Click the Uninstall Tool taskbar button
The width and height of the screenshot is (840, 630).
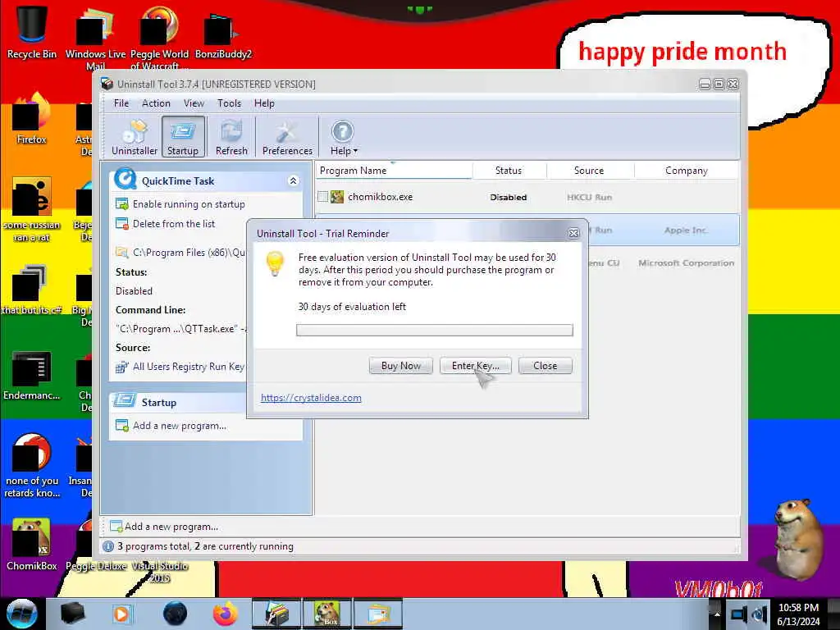(x=276, y=614)
